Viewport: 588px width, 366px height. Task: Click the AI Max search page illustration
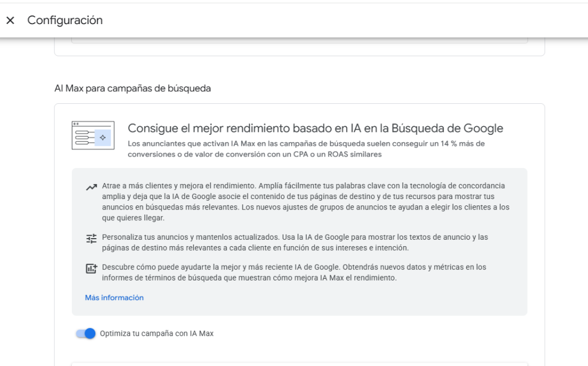[93, 135]
